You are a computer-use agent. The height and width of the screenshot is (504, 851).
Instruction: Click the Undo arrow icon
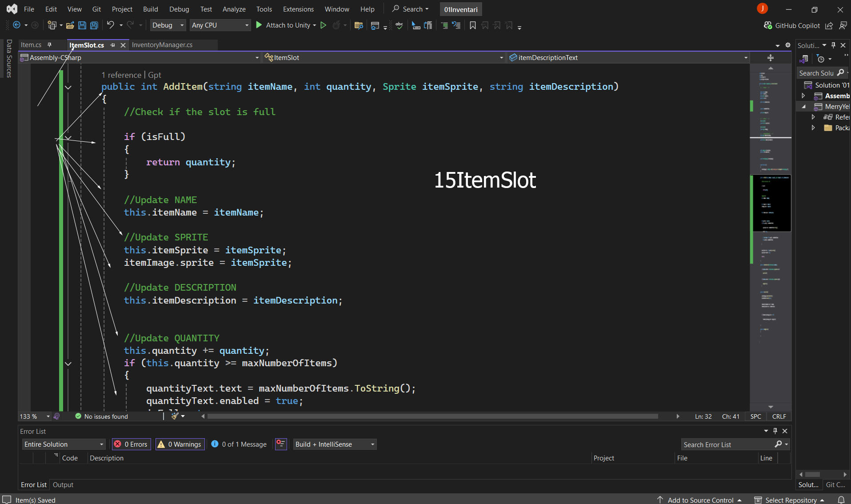point(110,25)
